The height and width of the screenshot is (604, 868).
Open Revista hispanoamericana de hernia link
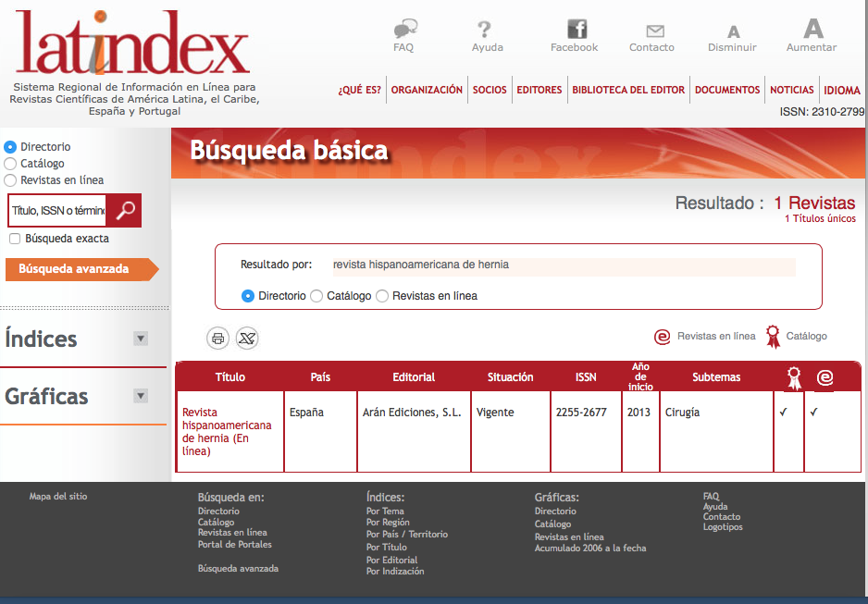[x=227, y=431]
